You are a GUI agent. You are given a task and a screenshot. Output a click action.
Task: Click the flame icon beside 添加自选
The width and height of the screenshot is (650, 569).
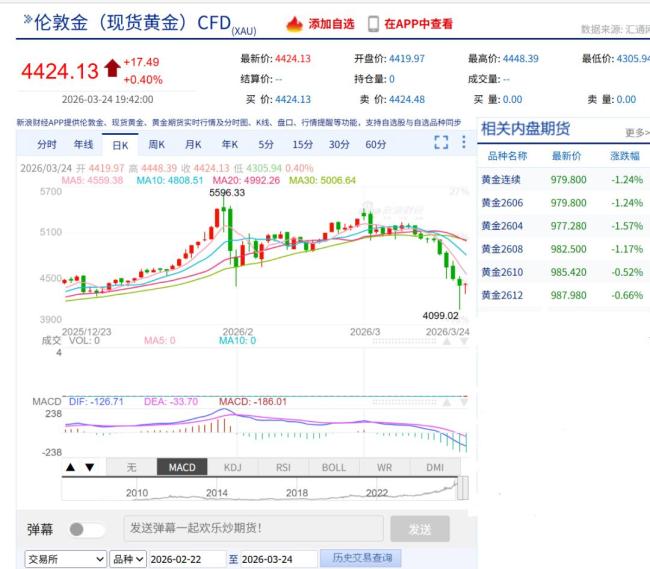coord(294,24)
